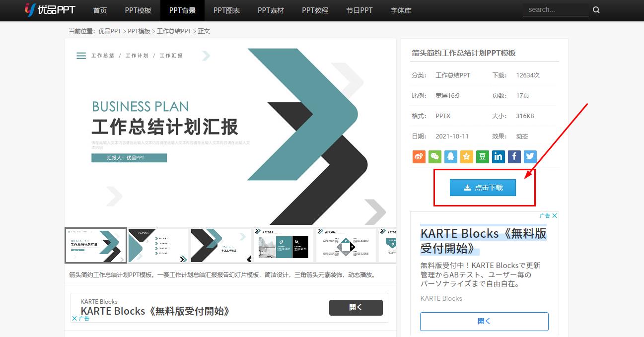The image size is (644, 337).
Task: Share the template on Twitter
Action: (530, 156)
